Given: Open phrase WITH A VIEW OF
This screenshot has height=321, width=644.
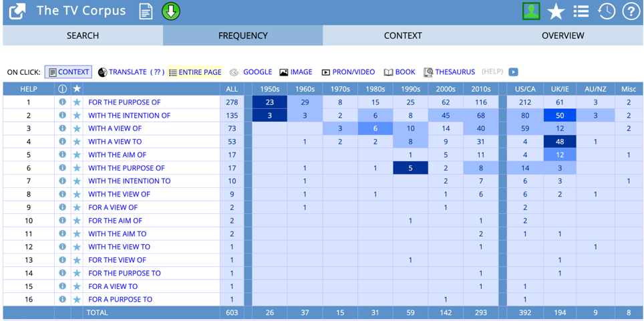Looking at the screenshot, I should click(115, 128).
